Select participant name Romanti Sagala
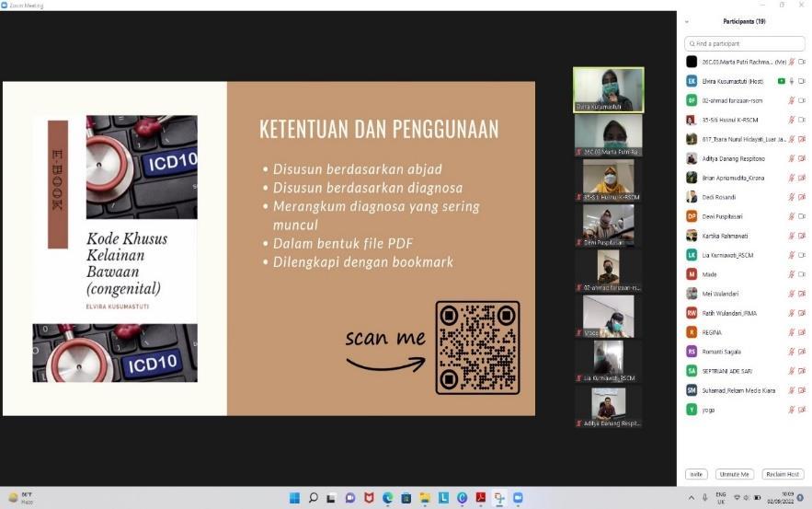The image size is (812, 509). pyautogui.click(x=721, y=352)
